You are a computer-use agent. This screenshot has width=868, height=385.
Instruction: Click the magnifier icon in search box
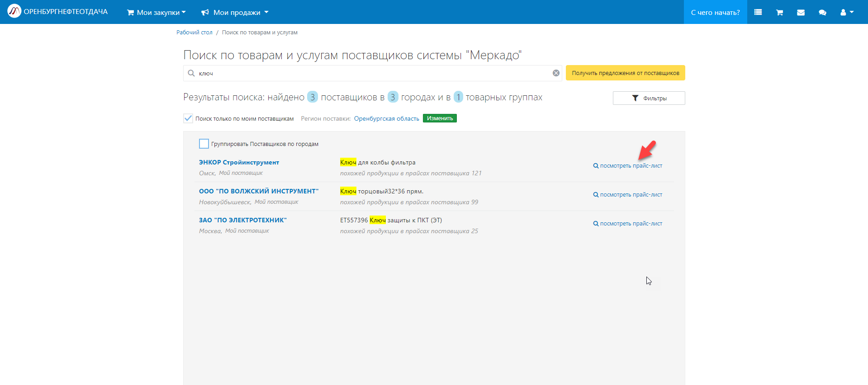tap(191, 73)
